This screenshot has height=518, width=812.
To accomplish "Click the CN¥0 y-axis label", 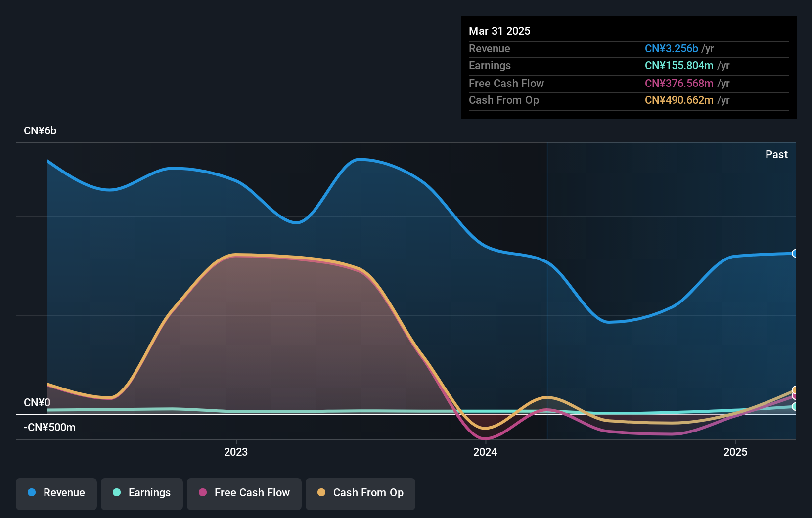I will (37, 402).
